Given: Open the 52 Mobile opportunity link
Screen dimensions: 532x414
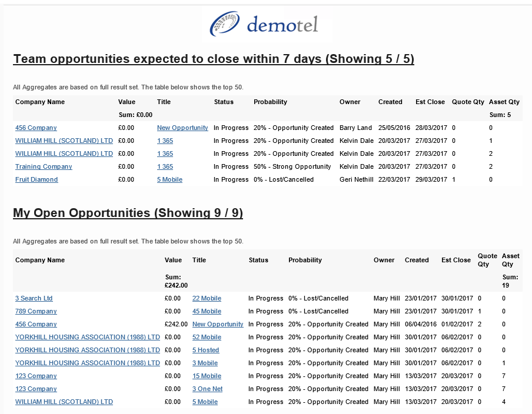Looking at the screenshot, I should click(x=207, y=337).
